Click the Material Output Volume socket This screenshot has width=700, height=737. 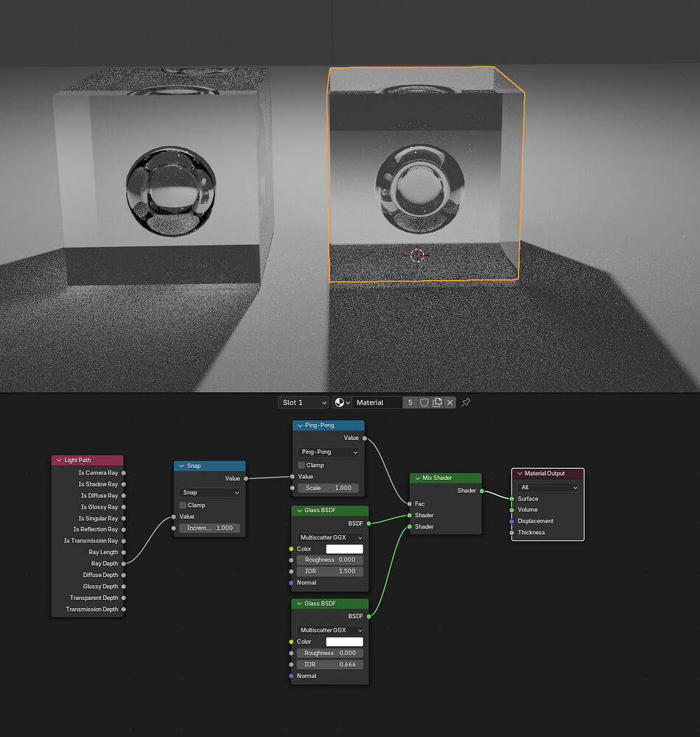click(x=512, y=510)
